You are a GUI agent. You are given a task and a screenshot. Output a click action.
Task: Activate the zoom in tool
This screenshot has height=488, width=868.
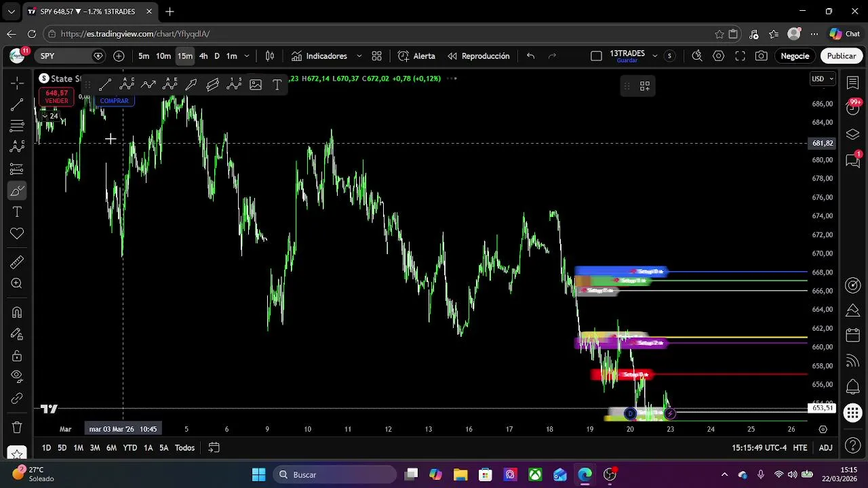tap(17, 283)
